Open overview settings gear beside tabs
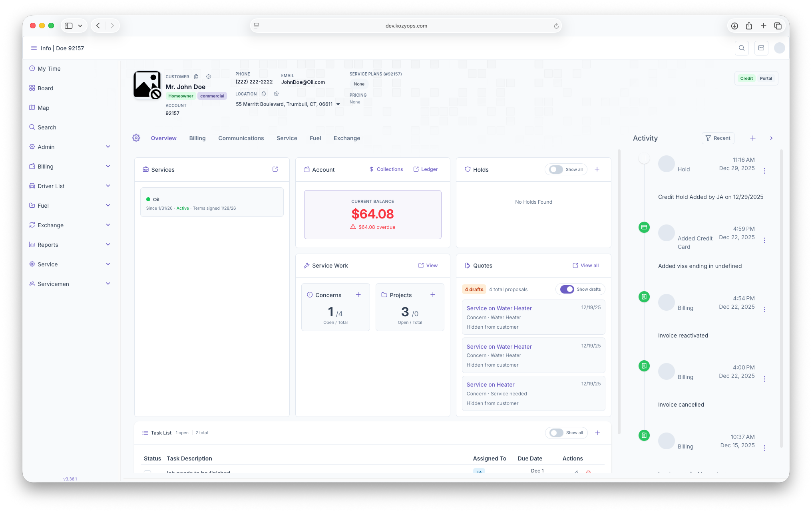Image resolution: width=812 pixels, height=512 pixels. click(x=136, y=138)
